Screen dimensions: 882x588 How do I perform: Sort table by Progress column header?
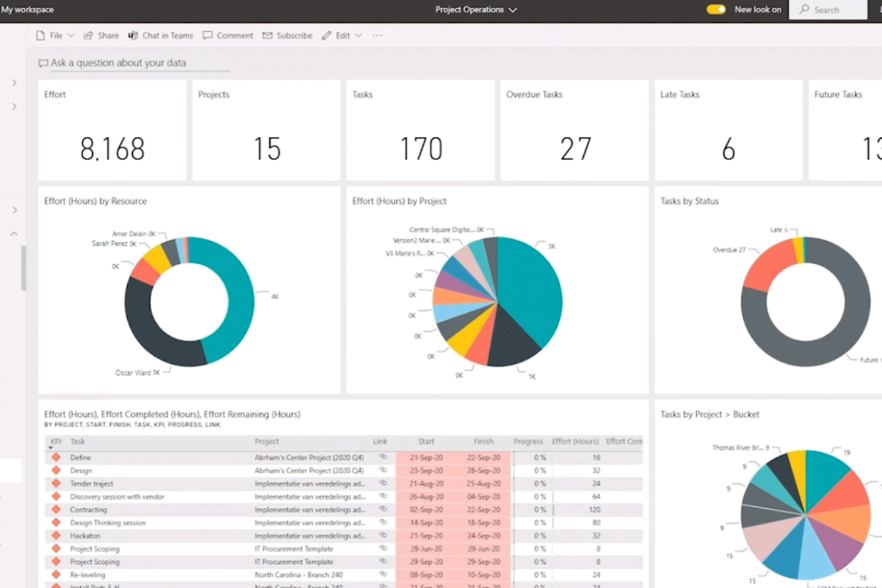coord(529,442)
